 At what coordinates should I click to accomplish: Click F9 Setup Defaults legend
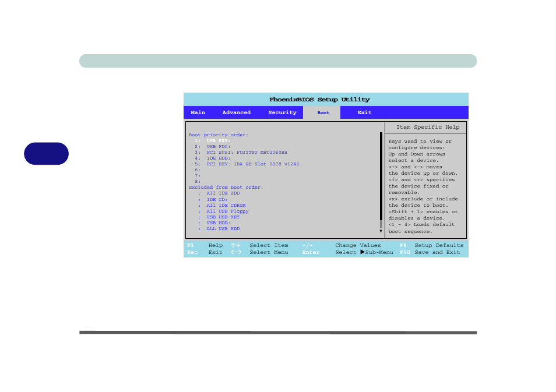click(x=431, y=245)
